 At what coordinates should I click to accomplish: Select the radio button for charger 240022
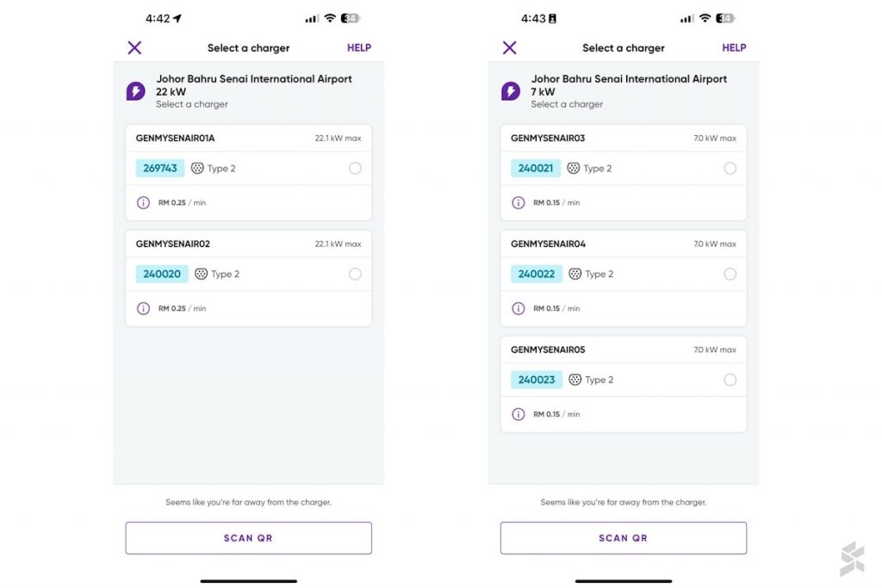tap(730, 275)
